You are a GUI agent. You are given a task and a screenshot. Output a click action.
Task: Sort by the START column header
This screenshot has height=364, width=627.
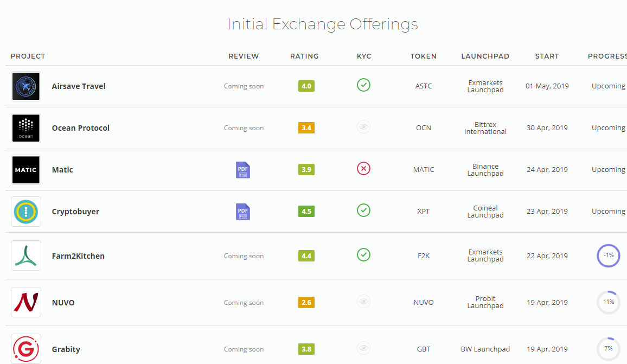click(x=547, y=56)
